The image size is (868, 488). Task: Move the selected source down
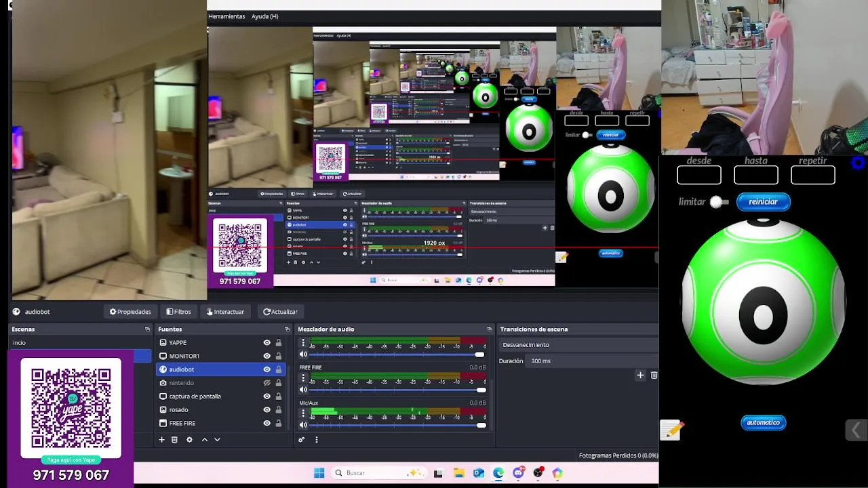coord(217,440)
